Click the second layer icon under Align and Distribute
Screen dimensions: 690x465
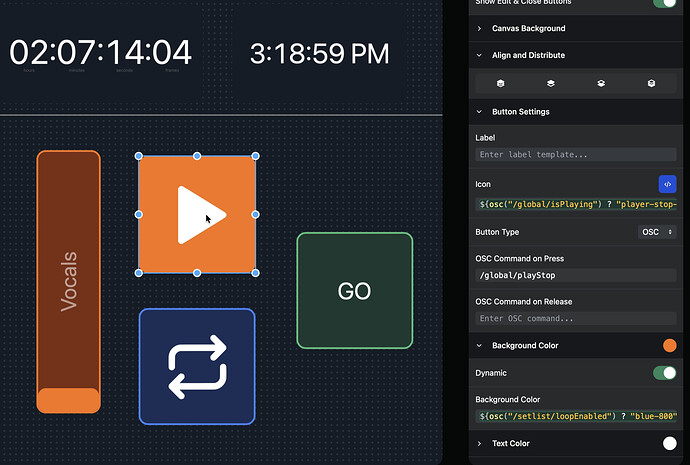click(551, 84)
